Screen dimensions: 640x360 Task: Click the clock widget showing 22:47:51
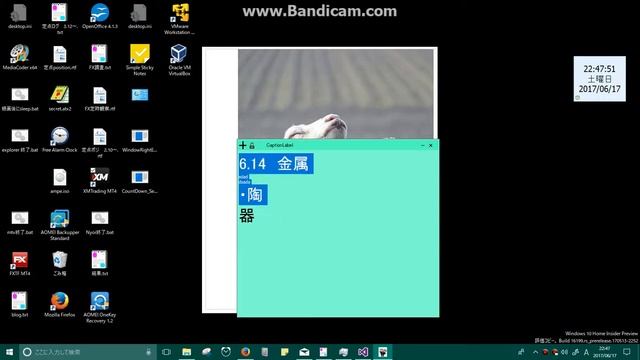599,79
